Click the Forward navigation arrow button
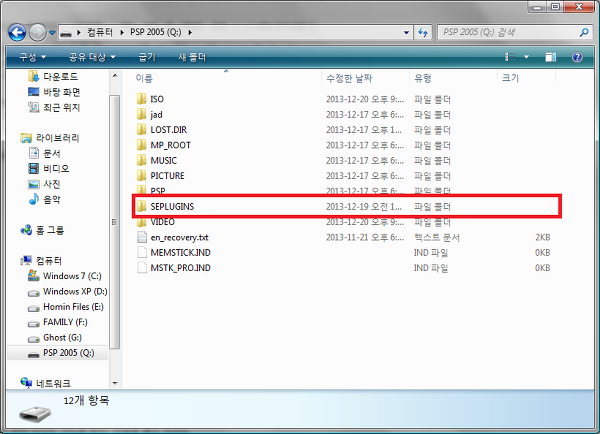The height and width of the screenshot is (434, 600). tap(38, 33)
